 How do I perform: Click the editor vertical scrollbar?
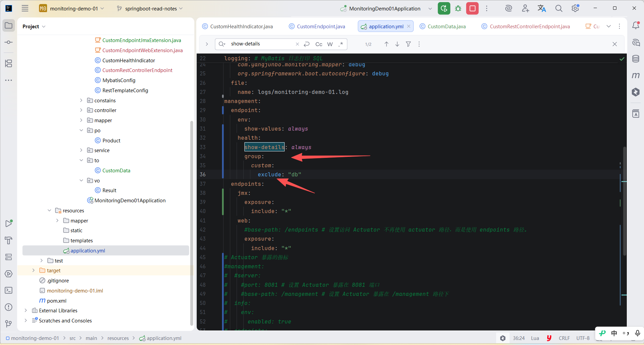(625, 201)
